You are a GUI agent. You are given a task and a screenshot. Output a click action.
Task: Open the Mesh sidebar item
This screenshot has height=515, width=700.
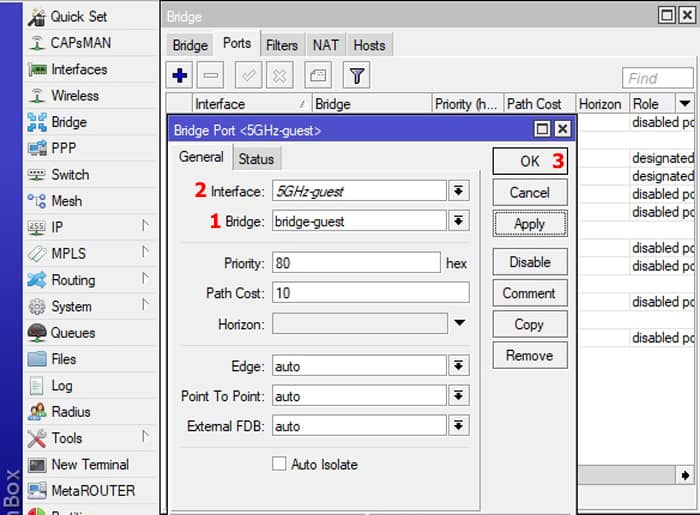pos(91,201)
